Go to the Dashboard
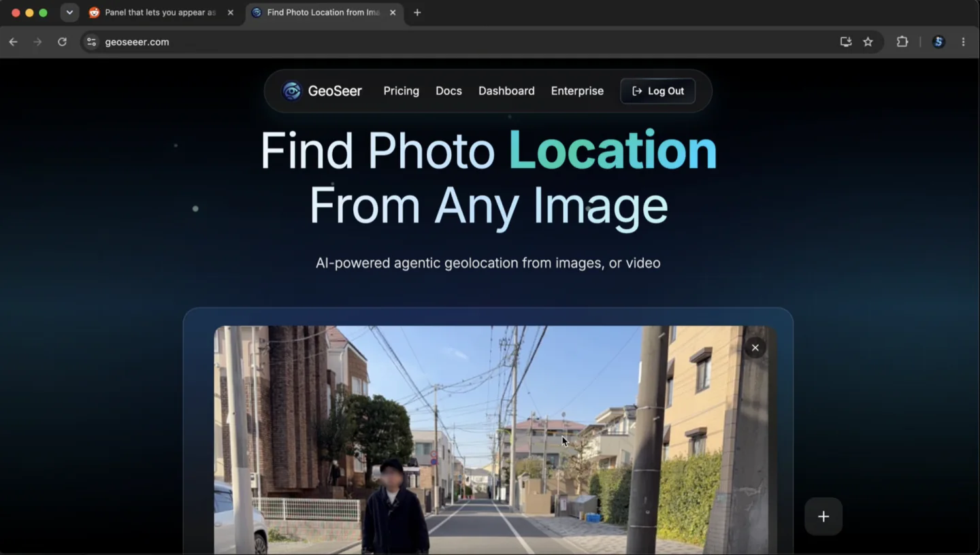The height and width of the screenshot is (555, 980). coord(506,91)
